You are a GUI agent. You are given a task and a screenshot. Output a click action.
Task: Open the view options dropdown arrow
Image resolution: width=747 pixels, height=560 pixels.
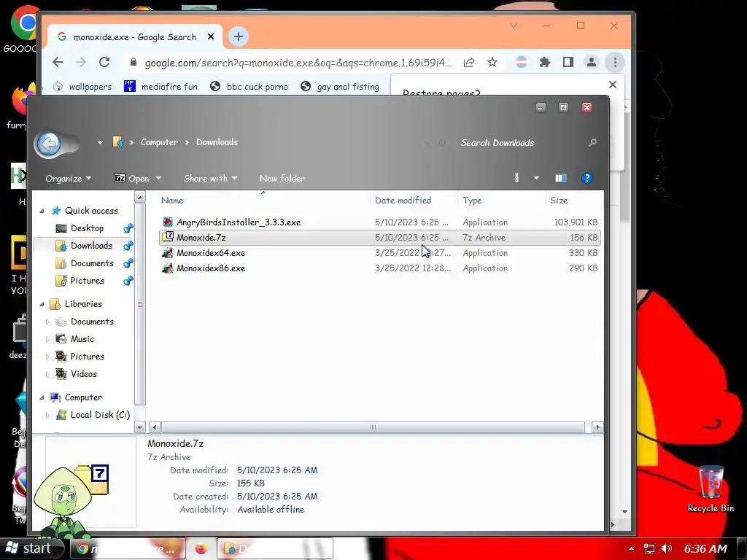536,178
